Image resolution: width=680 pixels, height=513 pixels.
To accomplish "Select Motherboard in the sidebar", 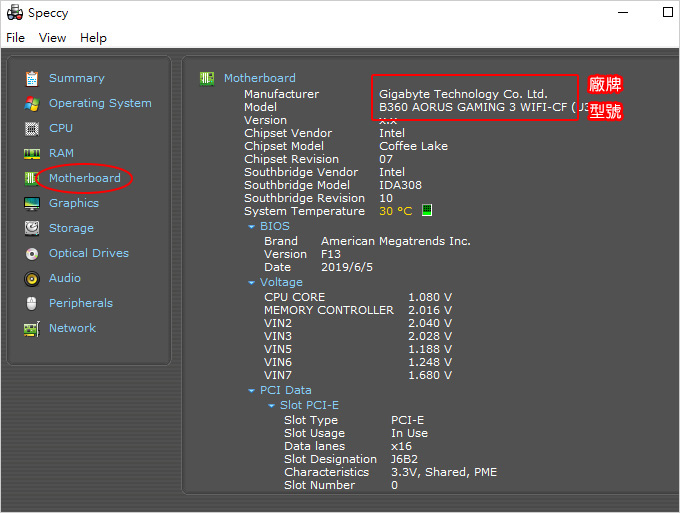I will click(x=85, y=178).
